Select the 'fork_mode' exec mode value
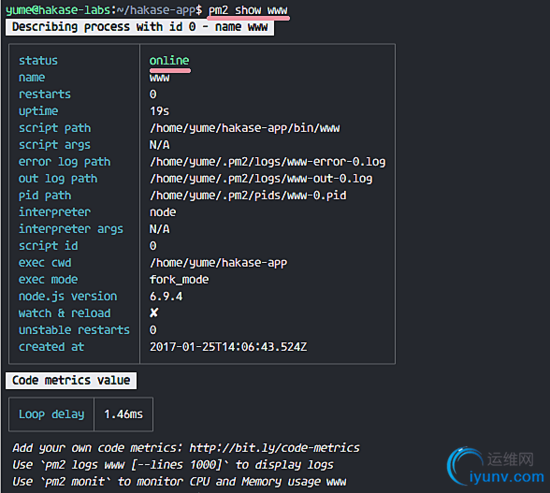 [x=179, y=279]
